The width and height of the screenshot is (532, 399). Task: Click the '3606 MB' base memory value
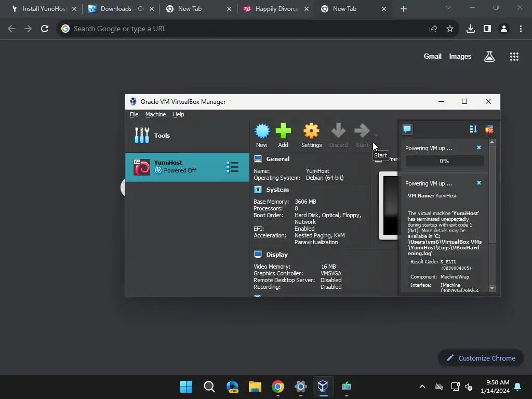point(305,202)
